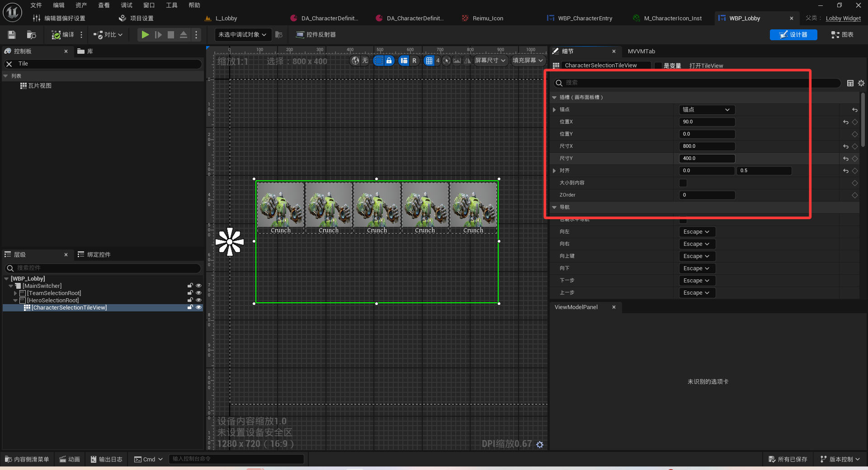868x470 pixels.
Task: Open the 未选中调试对象 debug object dropdown
Action: pos(243,35)
